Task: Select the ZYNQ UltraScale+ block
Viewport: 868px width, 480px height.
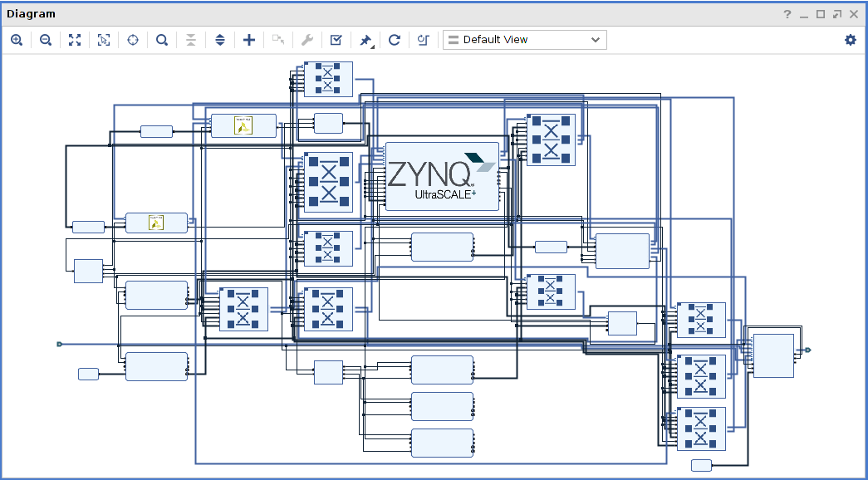Action: click(x=442, y=176)
